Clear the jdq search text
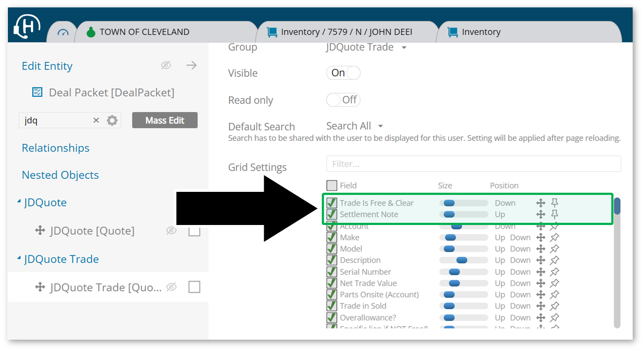Screen dimensions: 644x351 tap(96, 120)
